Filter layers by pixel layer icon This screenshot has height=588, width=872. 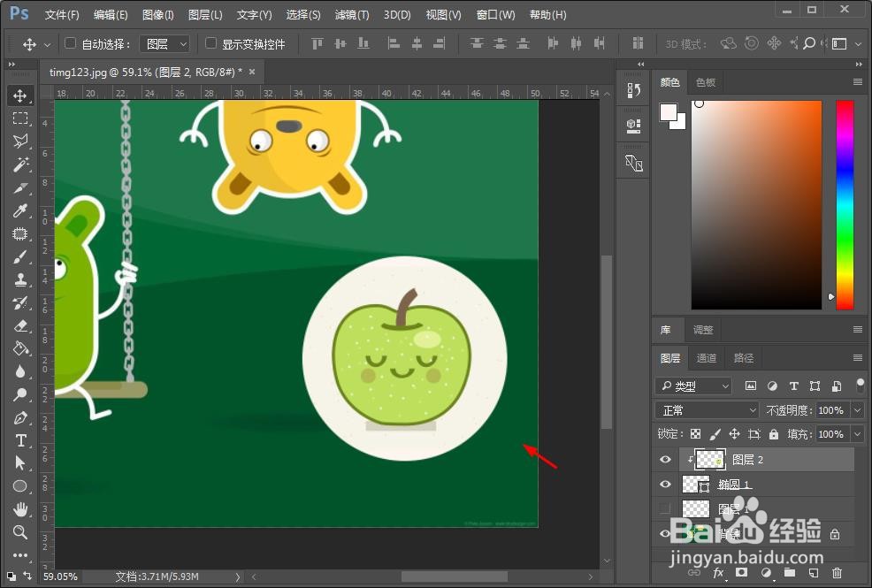(751, 386)
